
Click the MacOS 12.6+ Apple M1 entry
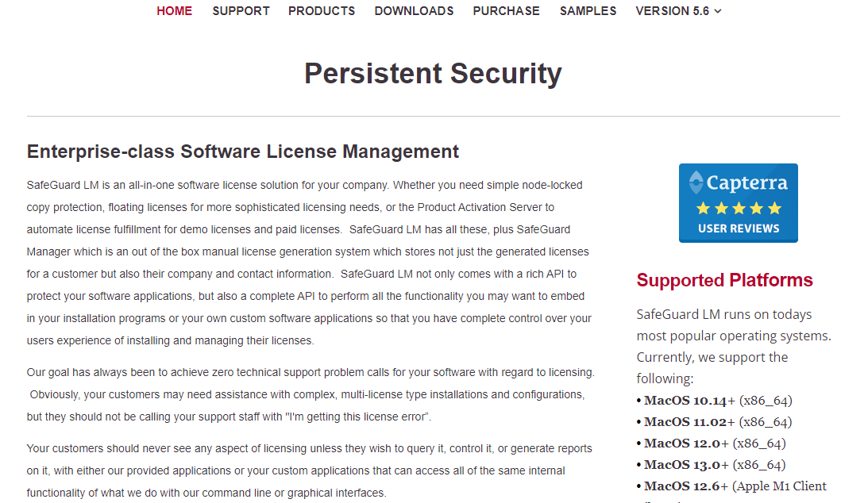(x=731, y=486)
